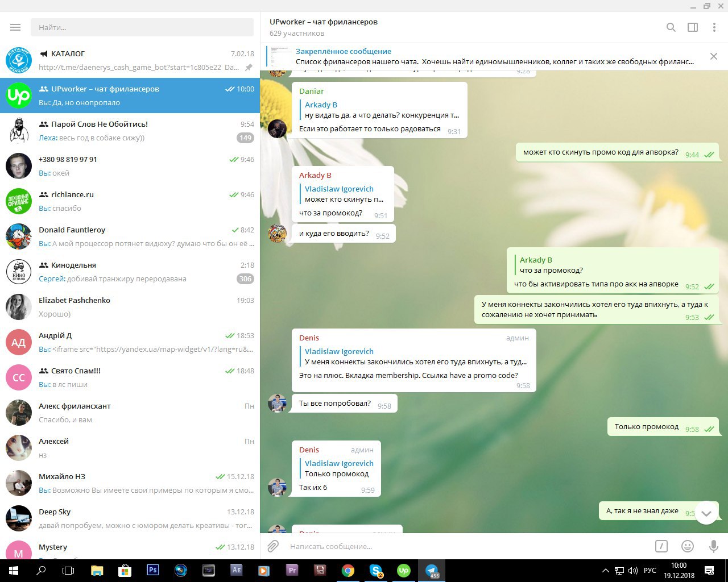Open File Explorer from the taskbar
Viewport: 728px width, 582px height.
(x=97, y=571)
